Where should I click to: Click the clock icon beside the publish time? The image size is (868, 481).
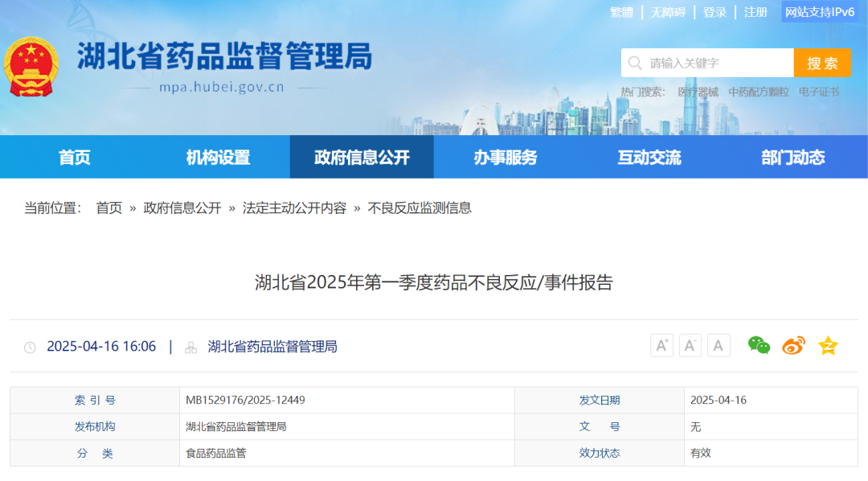[31, 347]
